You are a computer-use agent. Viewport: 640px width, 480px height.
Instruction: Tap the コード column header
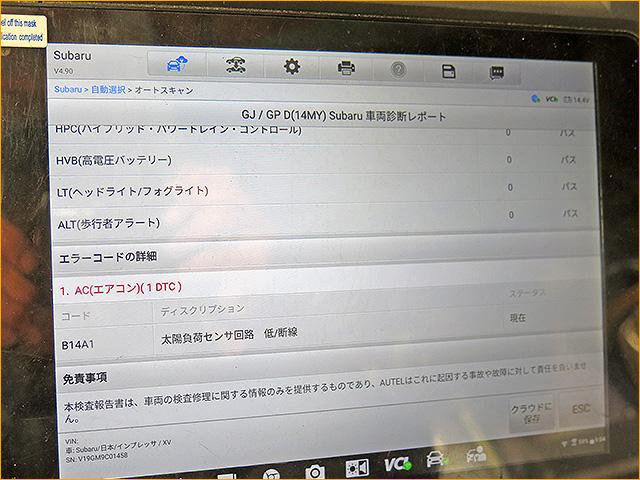pyautogui.click(x=76, y=316)
